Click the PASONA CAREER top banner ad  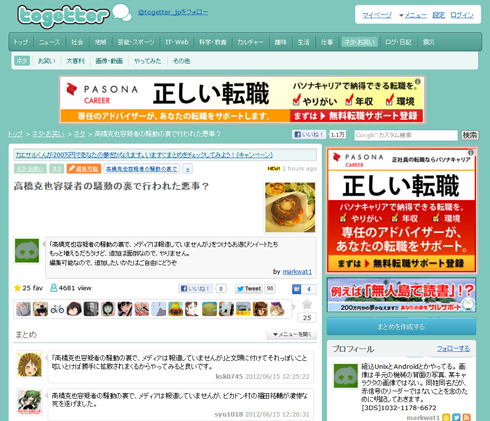click(242, 100)
